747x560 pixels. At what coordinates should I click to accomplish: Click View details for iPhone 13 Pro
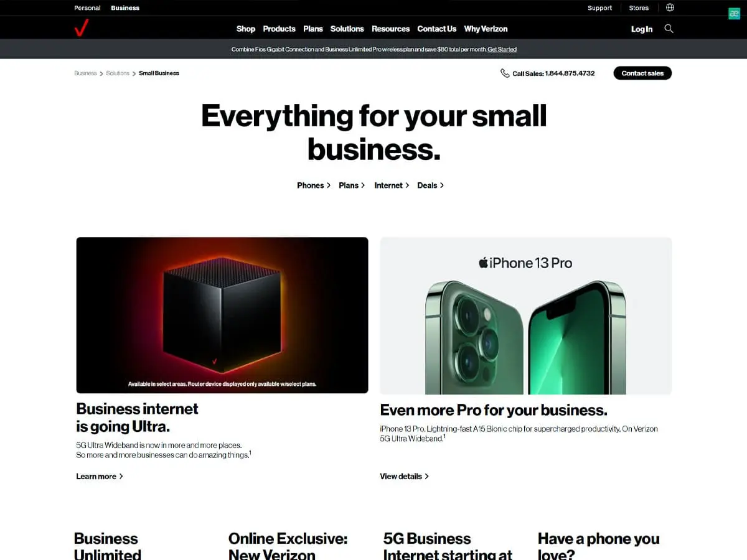pyautogui.click(x=405, y=476)
